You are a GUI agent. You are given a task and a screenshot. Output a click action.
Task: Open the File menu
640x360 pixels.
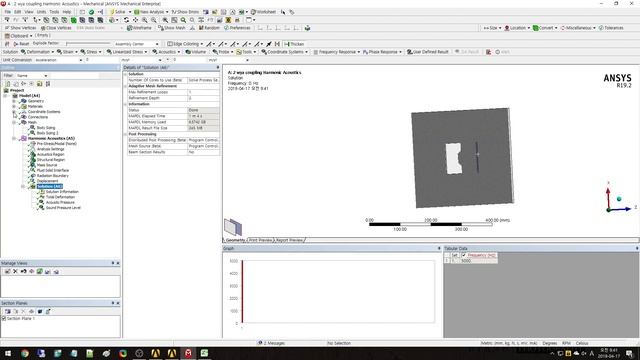[8, 12]
